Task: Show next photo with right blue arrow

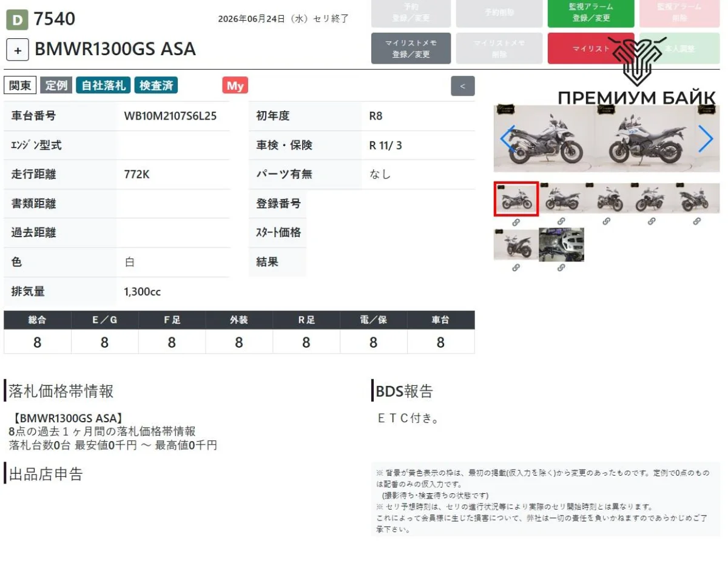Action: tap(705, 138)
